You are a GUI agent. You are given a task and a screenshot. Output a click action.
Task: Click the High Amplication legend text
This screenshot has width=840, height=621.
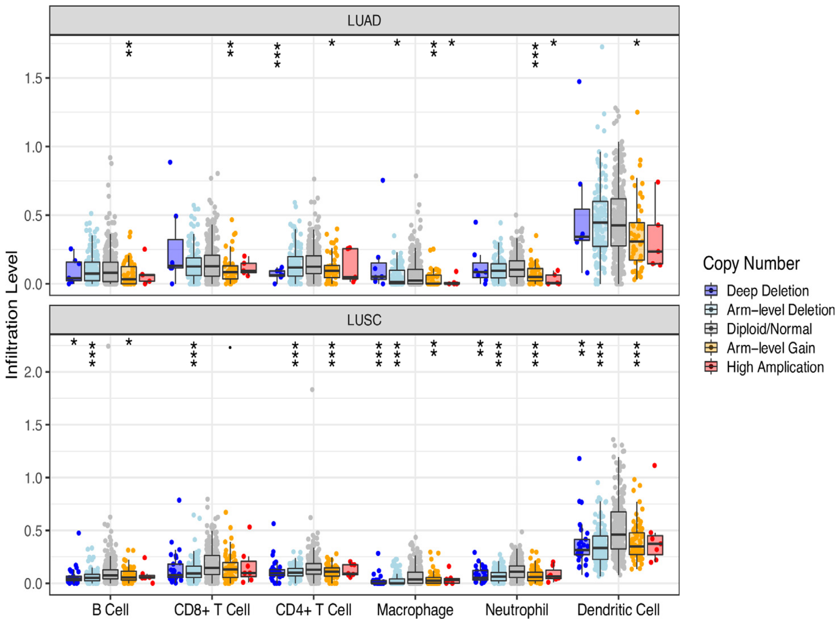point(775,367)
